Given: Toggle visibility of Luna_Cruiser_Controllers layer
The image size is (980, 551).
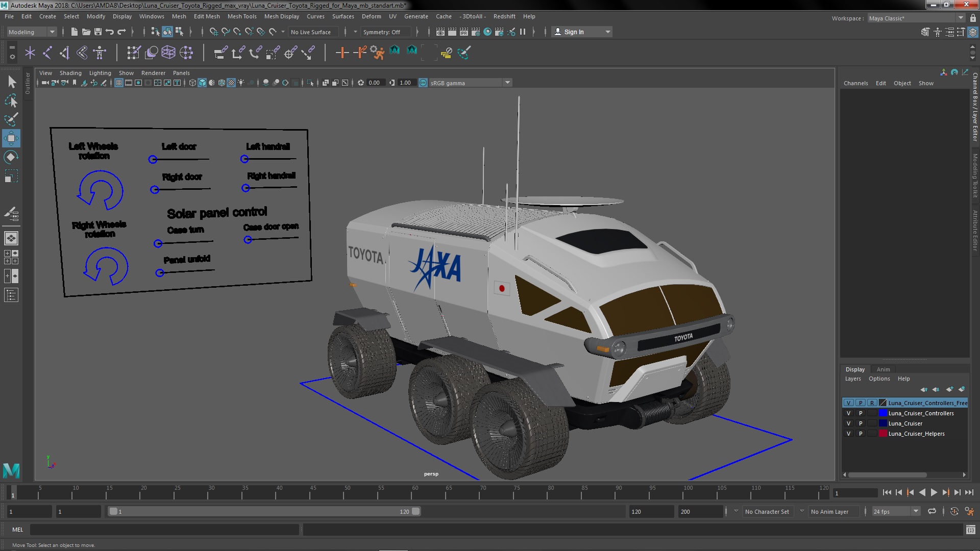Looking at the screenshot, I should (849, 413).
